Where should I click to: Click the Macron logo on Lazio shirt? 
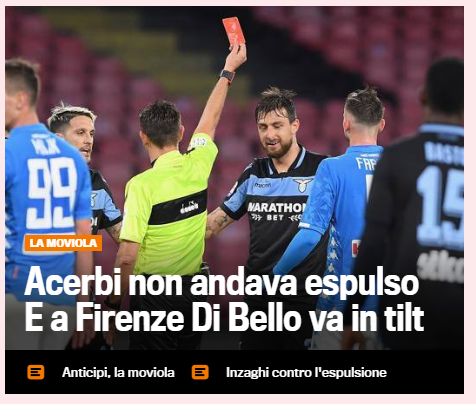(263, 185)
